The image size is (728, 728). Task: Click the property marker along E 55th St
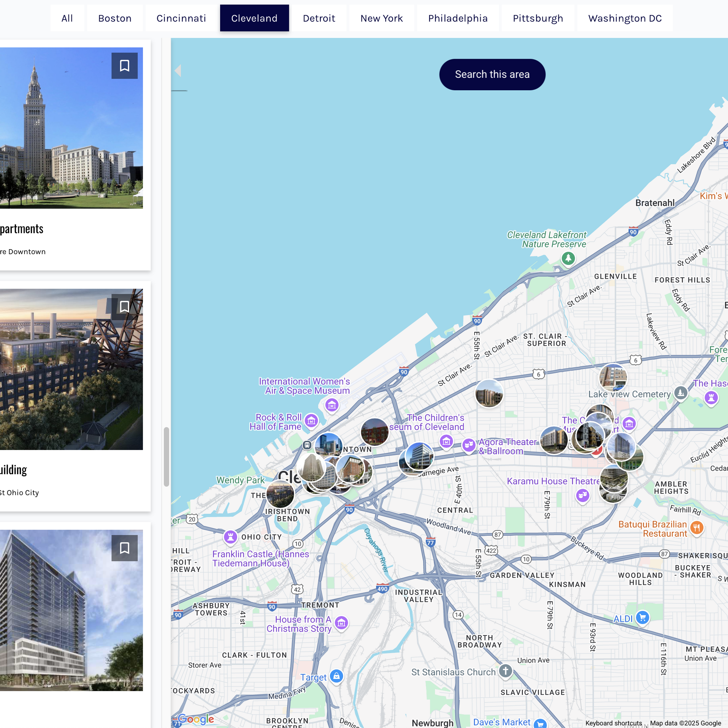(x=489, y=394)
